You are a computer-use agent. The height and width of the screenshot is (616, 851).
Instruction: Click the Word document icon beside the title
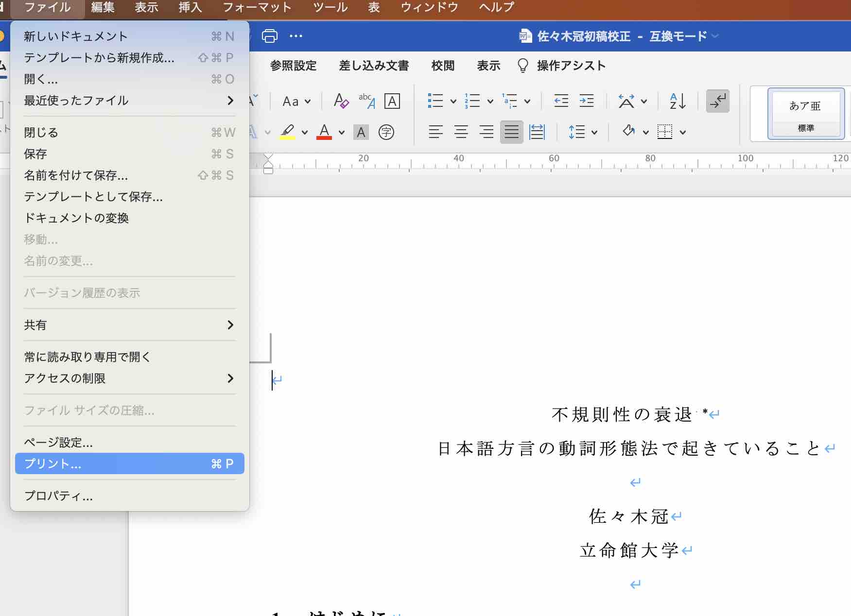point(525,36)
